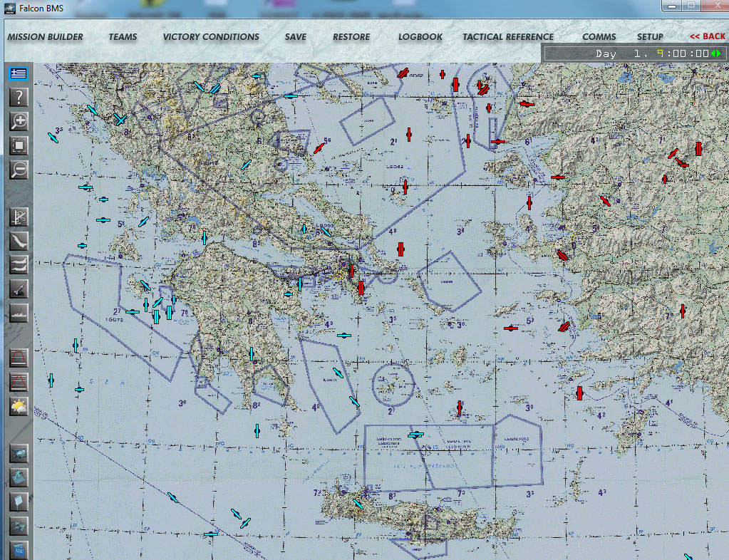
Task: Open the Victory Conditions menu
Action: point(211,37)
